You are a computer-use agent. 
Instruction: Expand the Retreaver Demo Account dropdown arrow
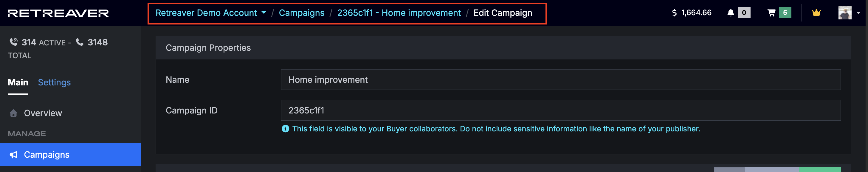[x=264, y=13]
